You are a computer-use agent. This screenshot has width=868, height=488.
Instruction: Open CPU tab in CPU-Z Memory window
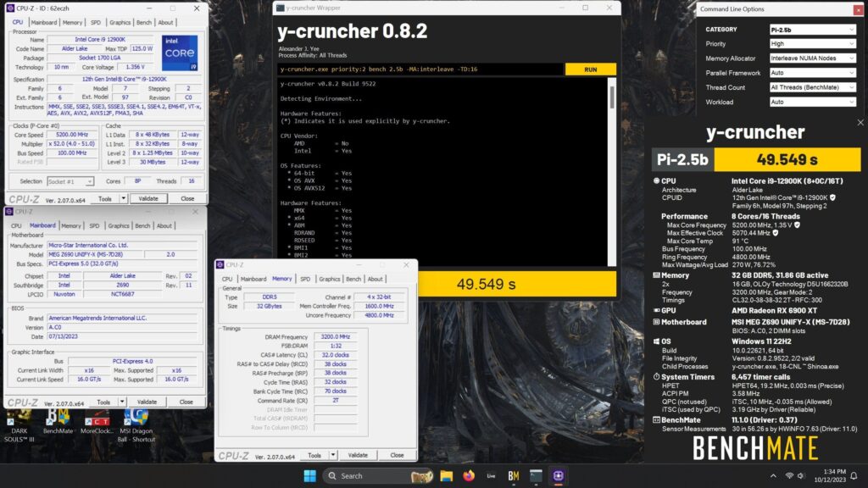click(227, 280)
